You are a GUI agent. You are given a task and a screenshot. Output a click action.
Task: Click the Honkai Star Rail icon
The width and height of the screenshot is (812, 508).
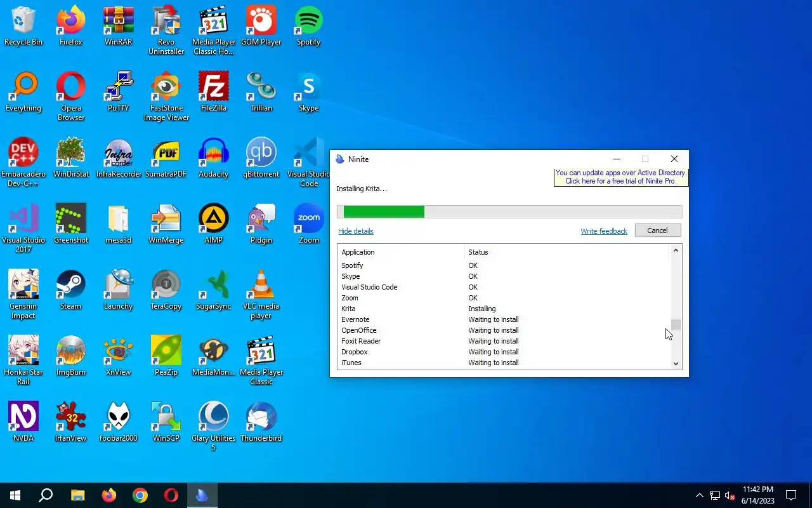tap(23, 361)
